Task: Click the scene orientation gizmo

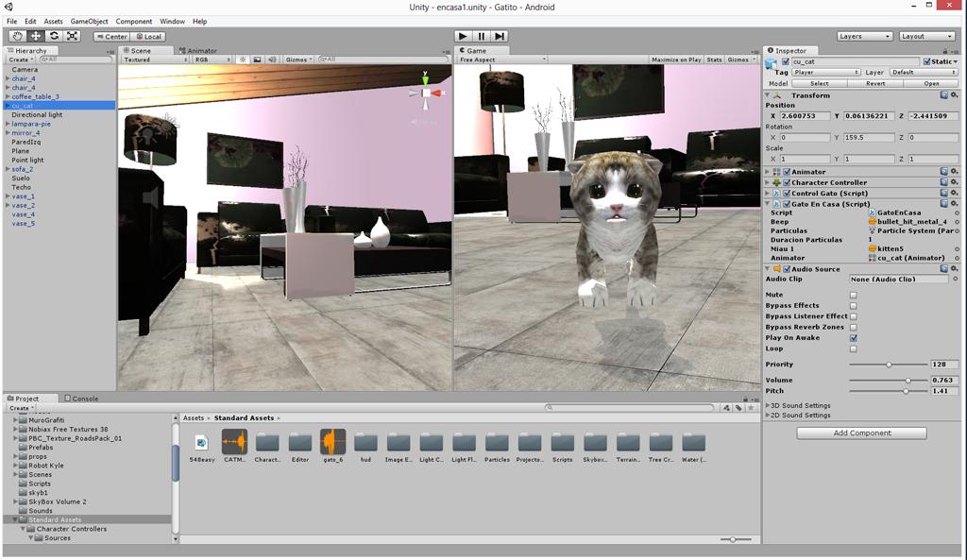Action: [426, 93]
